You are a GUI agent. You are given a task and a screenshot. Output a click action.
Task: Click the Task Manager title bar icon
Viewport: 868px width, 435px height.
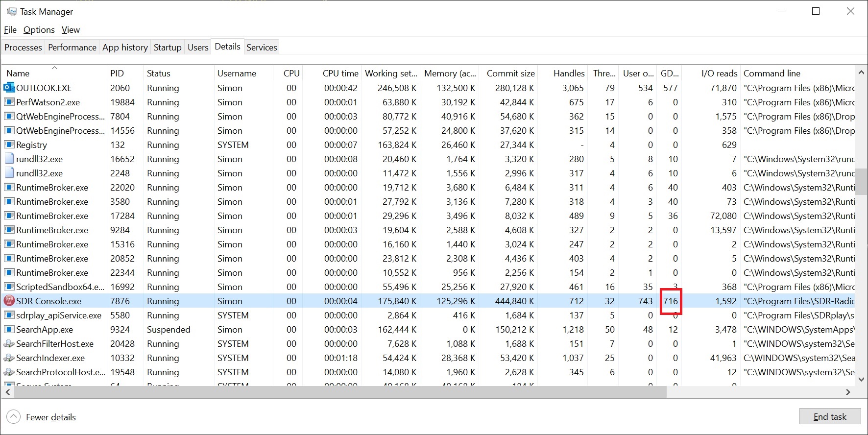(11, 11)
